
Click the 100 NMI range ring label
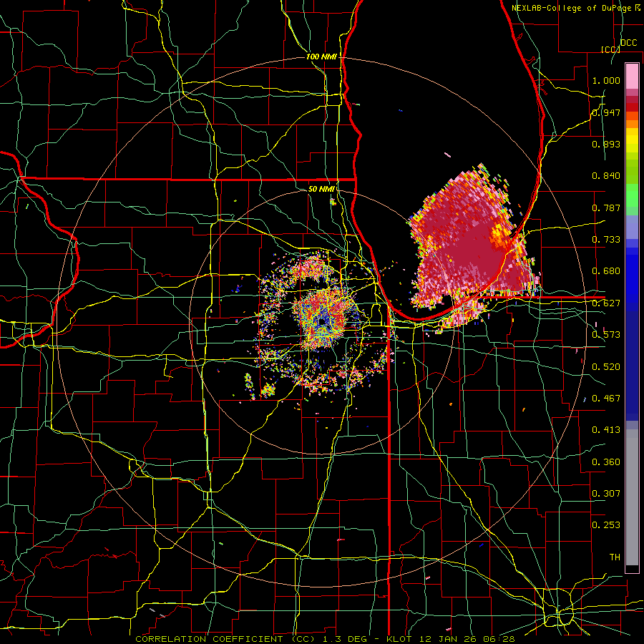[x=321, y=57]
